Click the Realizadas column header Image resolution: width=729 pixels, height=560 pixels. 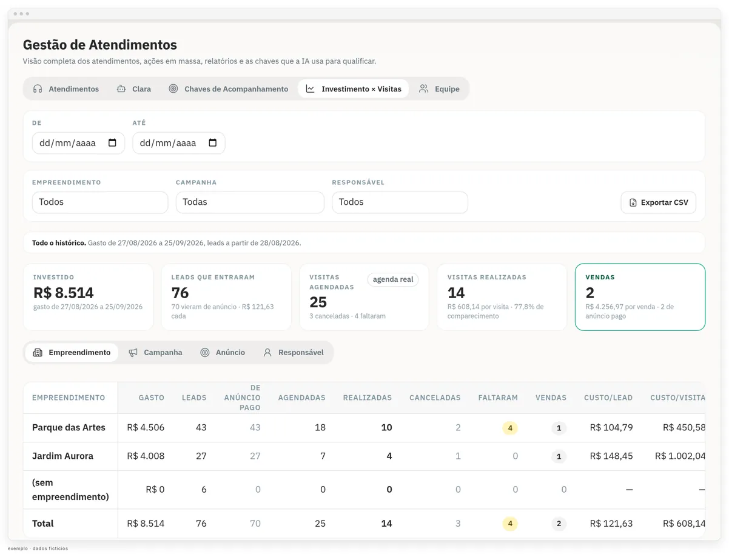(368, 398)
